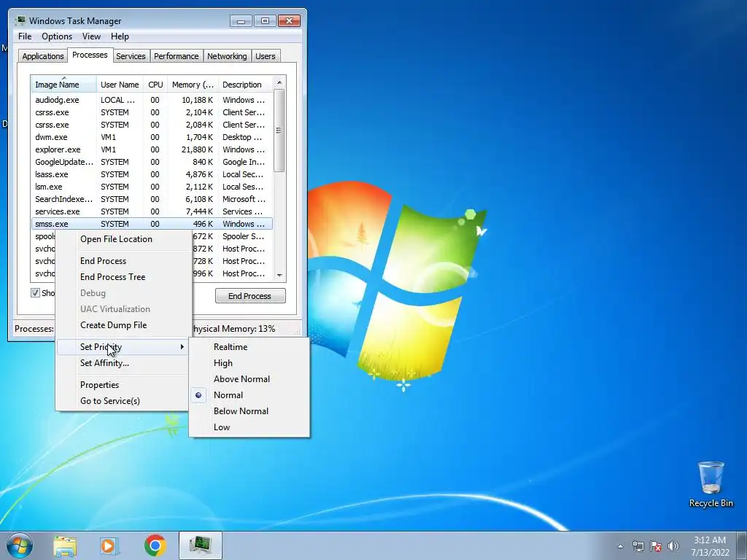The height and width of the screenshot is (560, 747).
Task: Open Windows Explorer from taskbar
Action: 65,545
